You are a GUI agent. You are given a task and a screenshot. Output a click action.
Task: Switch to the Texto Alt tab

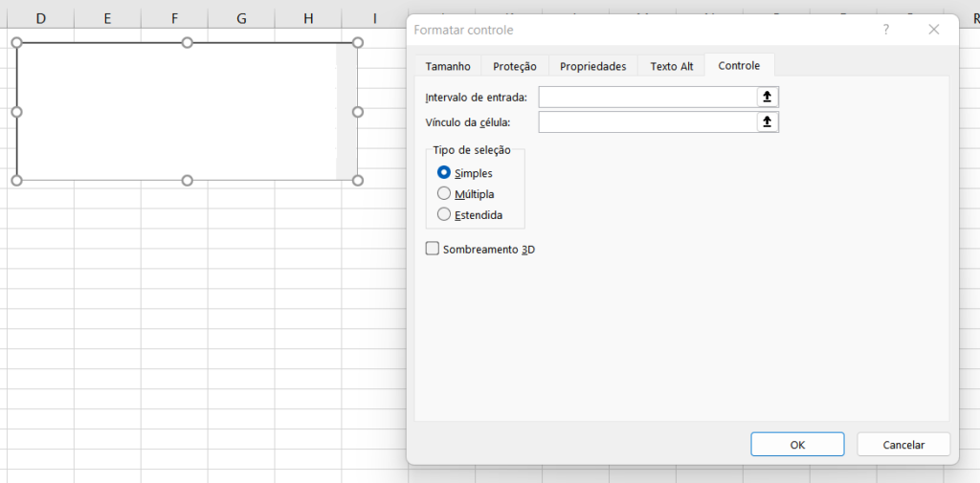coord(672,66)
